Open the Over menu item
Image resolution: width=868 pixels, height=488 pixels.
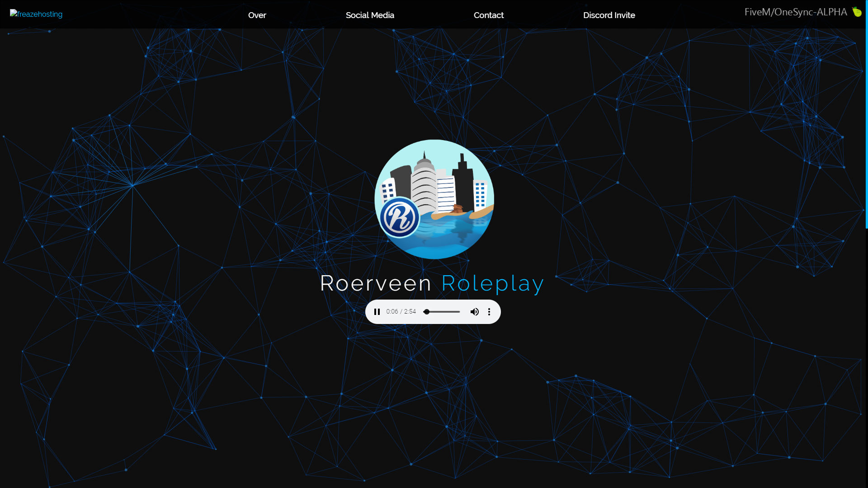(x=257, y=15)
